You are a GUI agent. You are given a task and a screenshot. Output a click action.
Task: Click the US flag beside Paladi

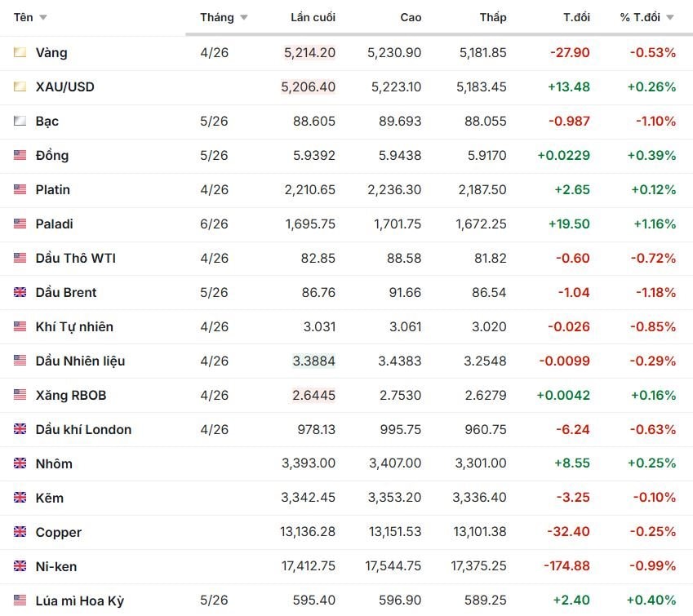20,224
